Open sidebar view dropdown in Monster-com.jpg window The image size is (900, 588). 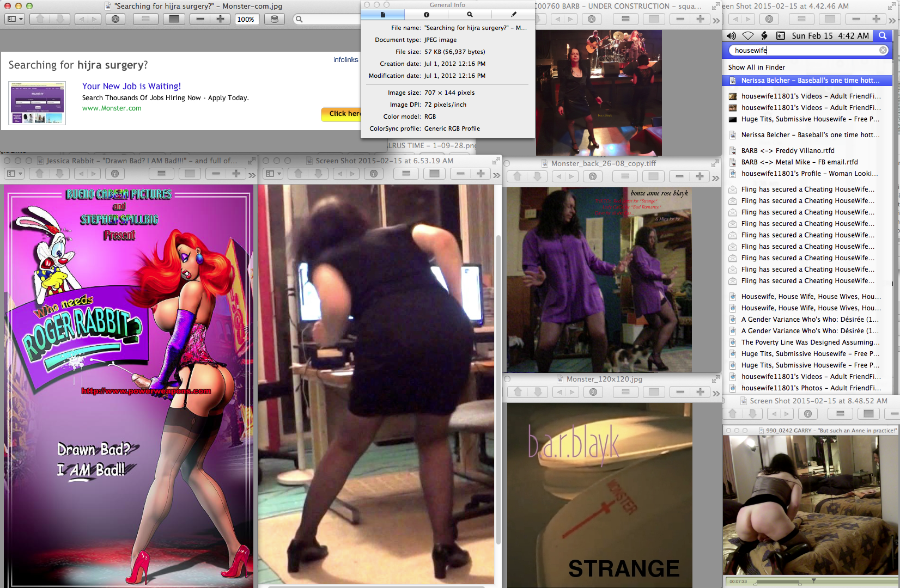(15, 19)
